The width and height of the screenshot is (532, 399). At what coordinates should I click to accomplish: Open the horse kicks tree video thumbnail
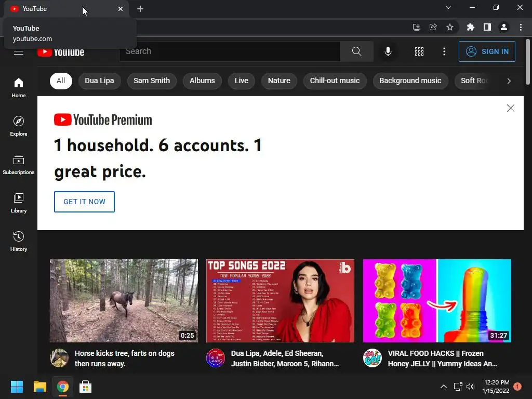[x=124, y=301]
